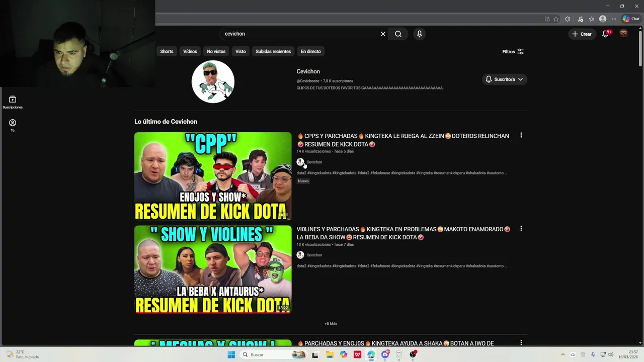Screen dimensions: 644x362
Task: Open the Suscrito/a subscription dropdown
Action: [504, 79]
